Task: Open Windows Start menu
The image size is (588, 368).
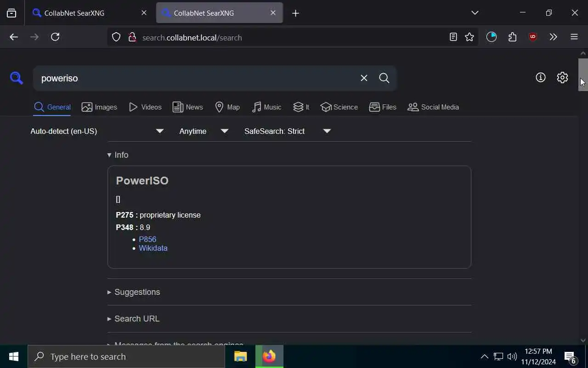Action: [14, 356]
